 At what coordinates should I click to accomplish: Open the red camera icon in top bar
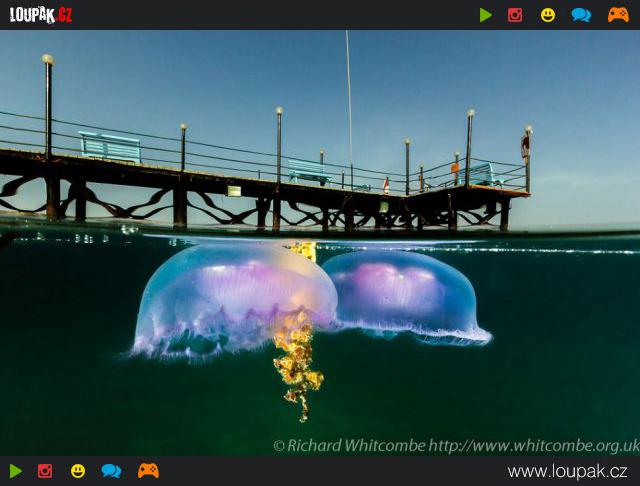pyautogui.click(x=515, y=15)
